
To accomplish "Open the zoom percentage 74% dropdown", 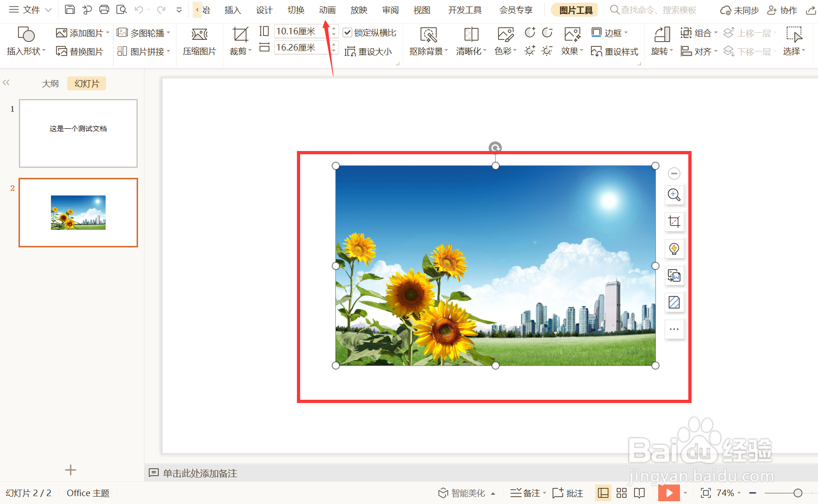I will (739, 493).
